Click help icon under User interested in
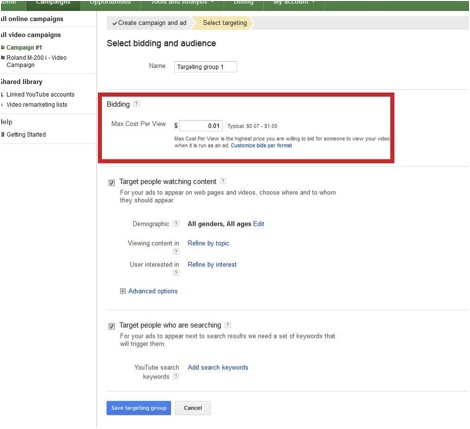 click(176, 273)
